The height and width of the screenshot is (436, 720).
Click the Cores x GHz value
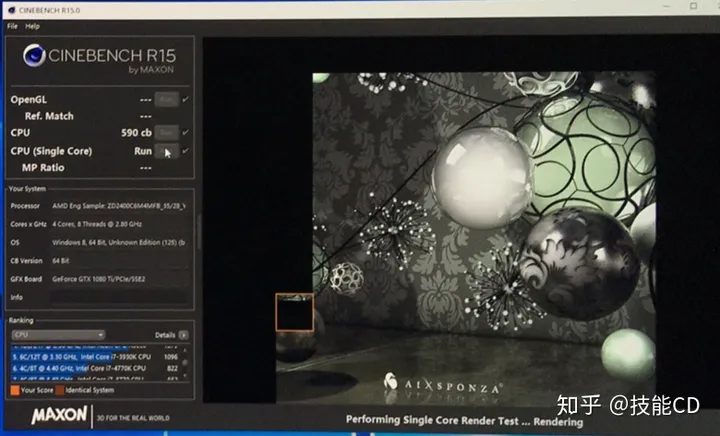click(x=97, y=224)
